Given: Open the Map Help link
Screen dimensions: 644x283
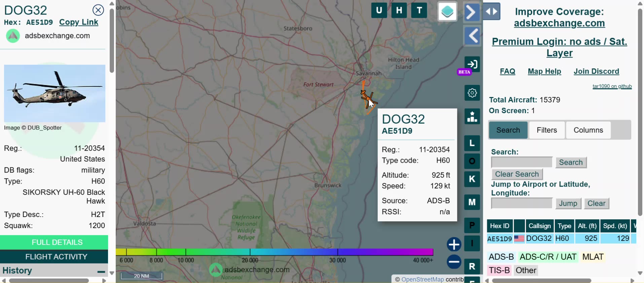Looking at the screenshot, I should 544,71.
